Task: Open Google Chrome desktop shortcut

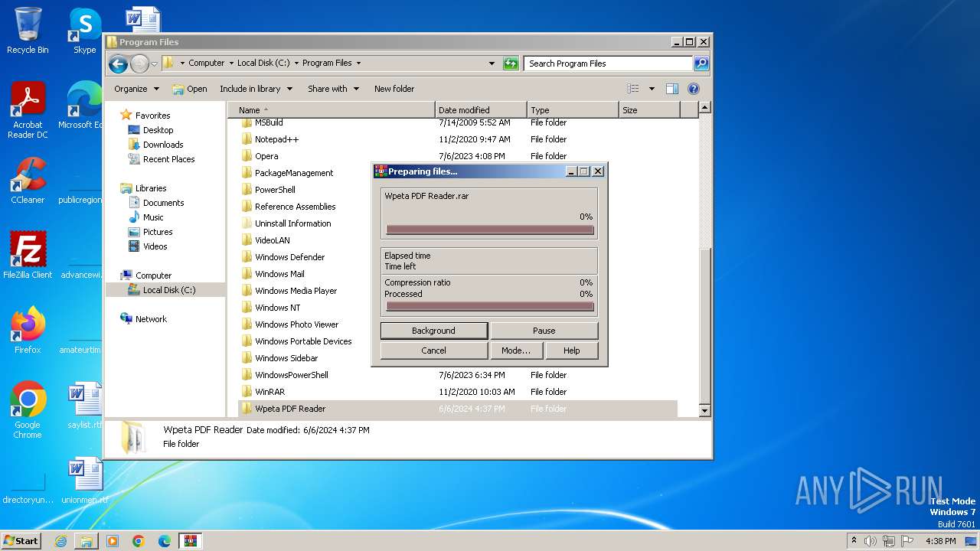Action: click(28, 410)
